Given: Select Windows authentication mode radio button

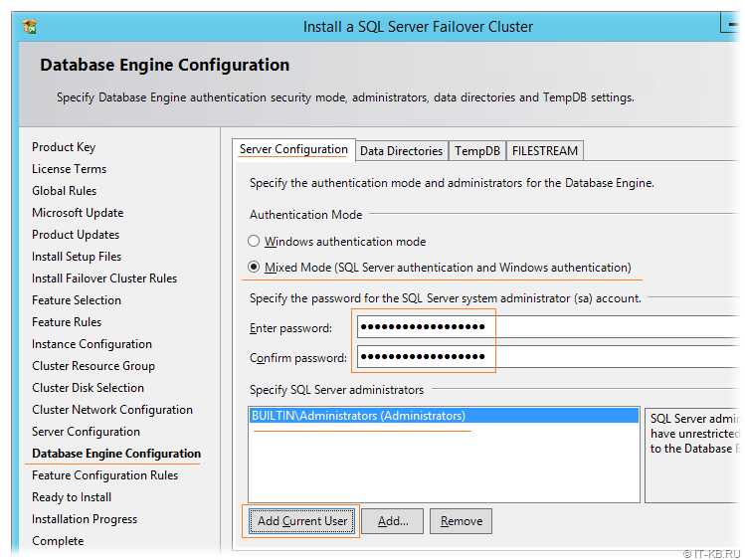Looking at the screenshot, I should (x=254, y=242).
